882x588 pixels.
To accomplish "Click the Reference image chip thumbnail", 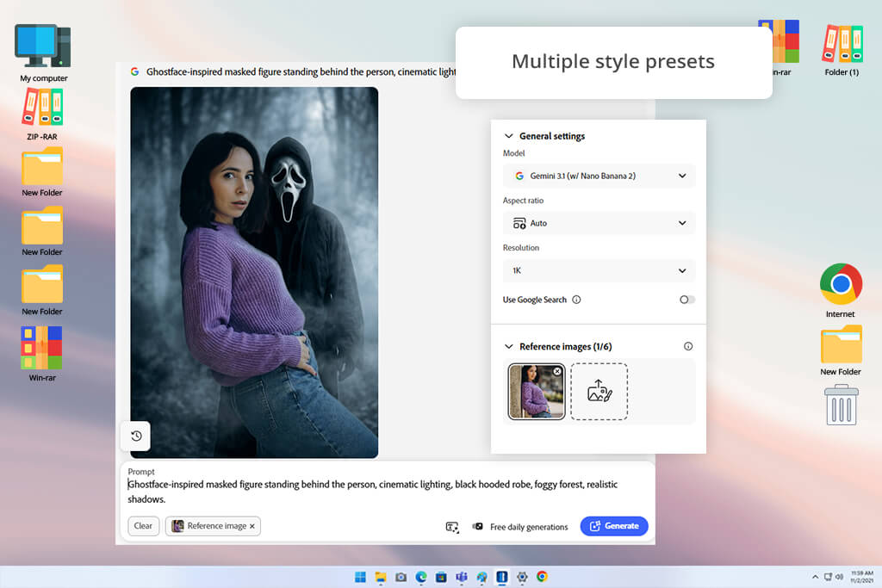I will click(x=177, y=526).
